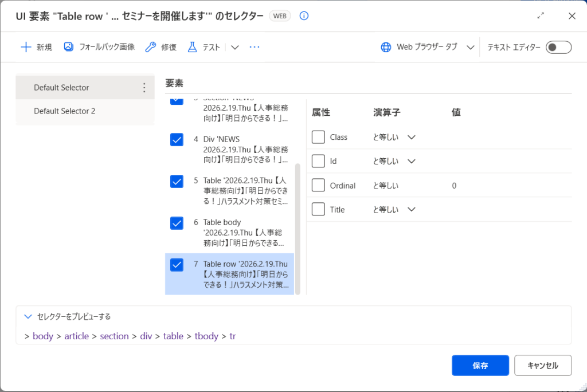587x392 pixels.
Task: Toggle the テキスト エディター switch
Action: (558, 47)
